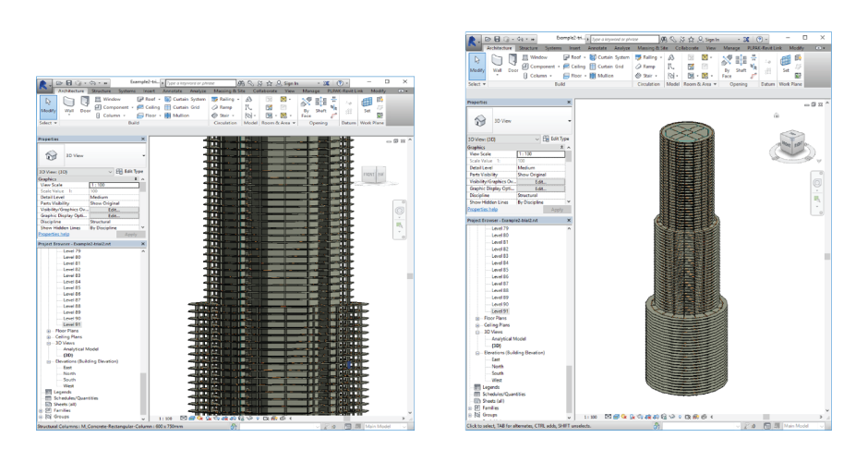868x462 pixels.
Task: Select Level 85 in left Project Browser
Action: (x=71, y=288)
